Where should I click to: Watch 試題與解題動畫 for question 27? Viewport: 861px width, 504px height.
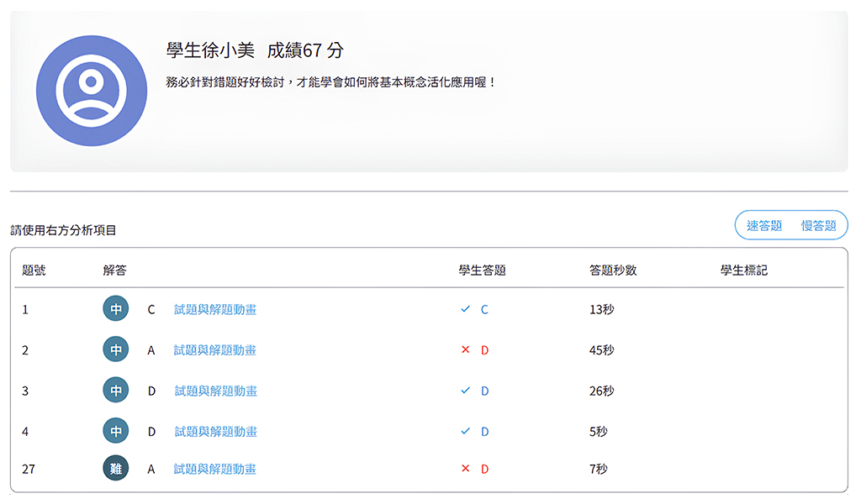[x=215, y=469]
